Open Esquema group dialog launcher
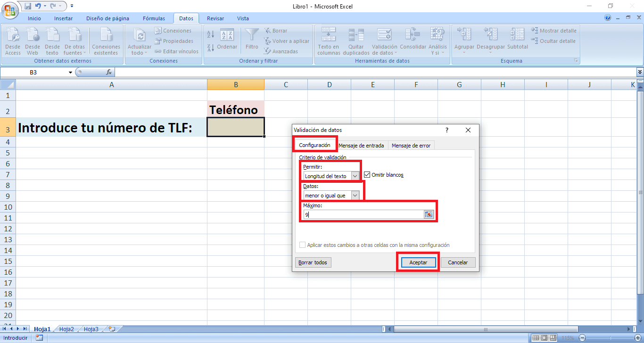This screenshot has height=343, width=644. click(x=576, y=61)
